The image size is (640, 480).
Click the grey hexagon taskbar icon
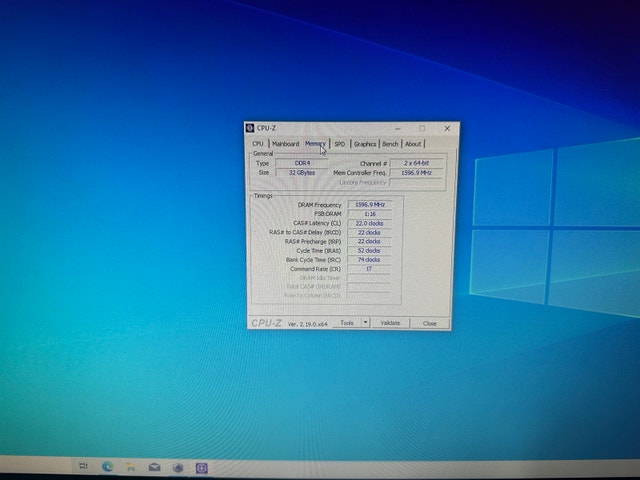tap(178, 467)
